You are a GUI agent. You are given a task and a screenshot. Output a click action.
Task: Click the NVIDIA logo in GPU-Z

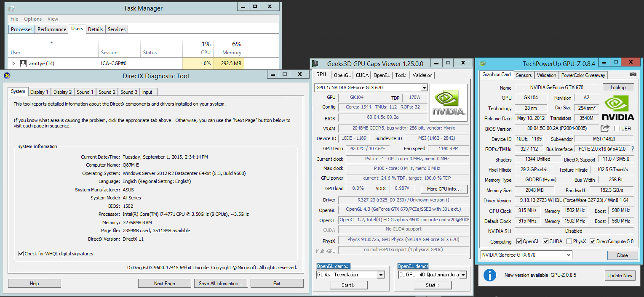tap(617, 108)
